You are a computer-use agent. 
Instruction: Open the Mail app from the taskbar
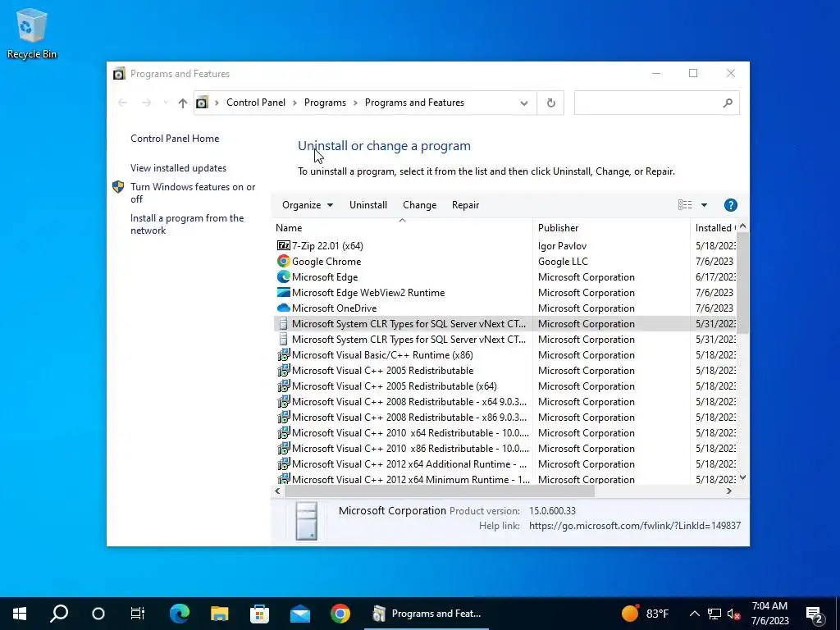pyautogui.click(x=300, y=614)
